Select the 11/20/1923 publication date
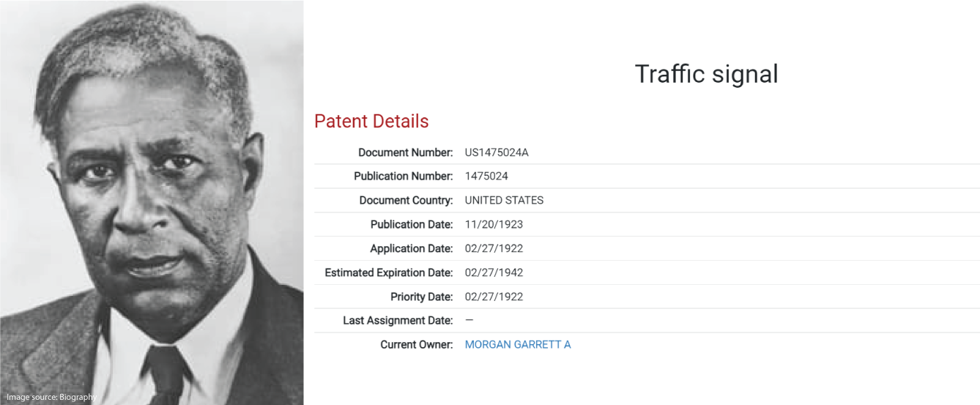The height and width of the screenshot is (405, 980). click(494, 224)
